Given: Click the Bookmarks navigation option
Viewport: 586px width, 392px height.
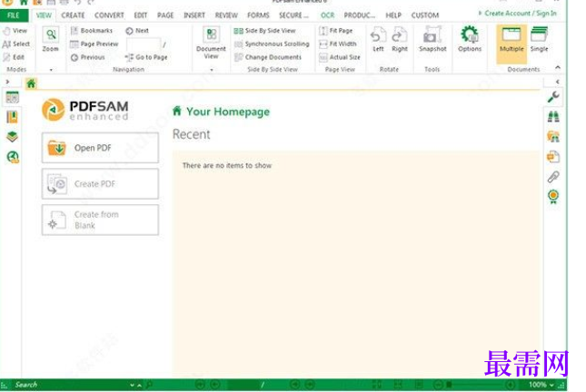Looking at the screenshot, I should [92, 31].
